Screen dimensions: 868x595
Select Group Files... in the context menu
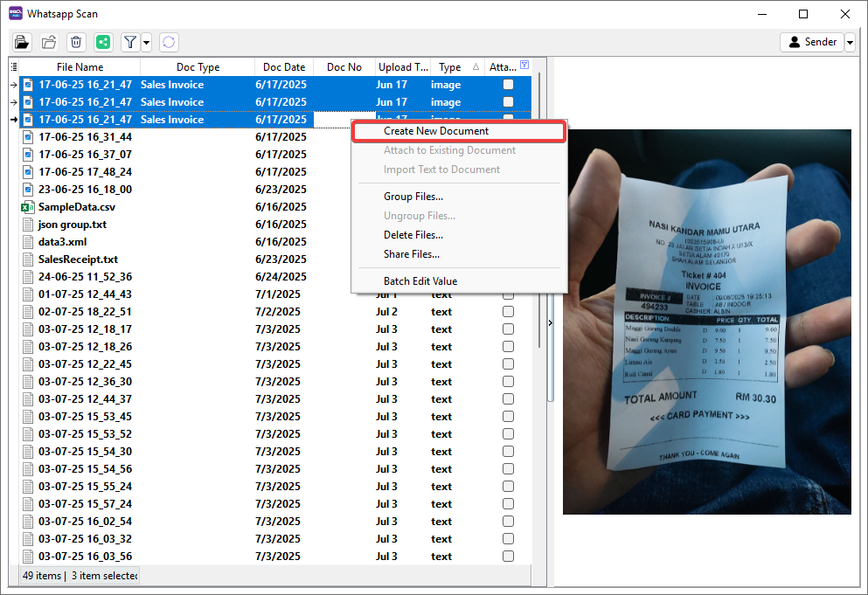413,197
